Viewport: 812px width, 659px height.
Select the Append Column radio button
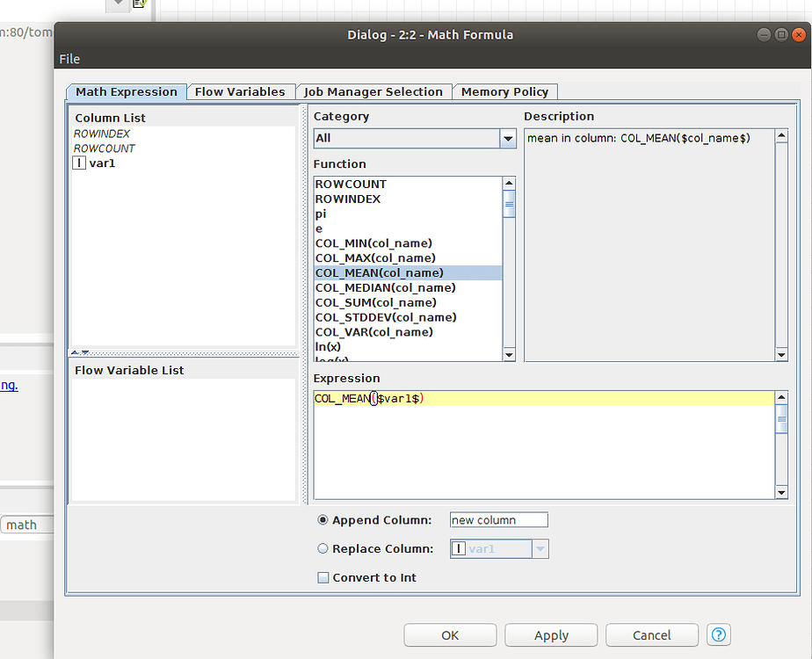(x=323, y=520)
